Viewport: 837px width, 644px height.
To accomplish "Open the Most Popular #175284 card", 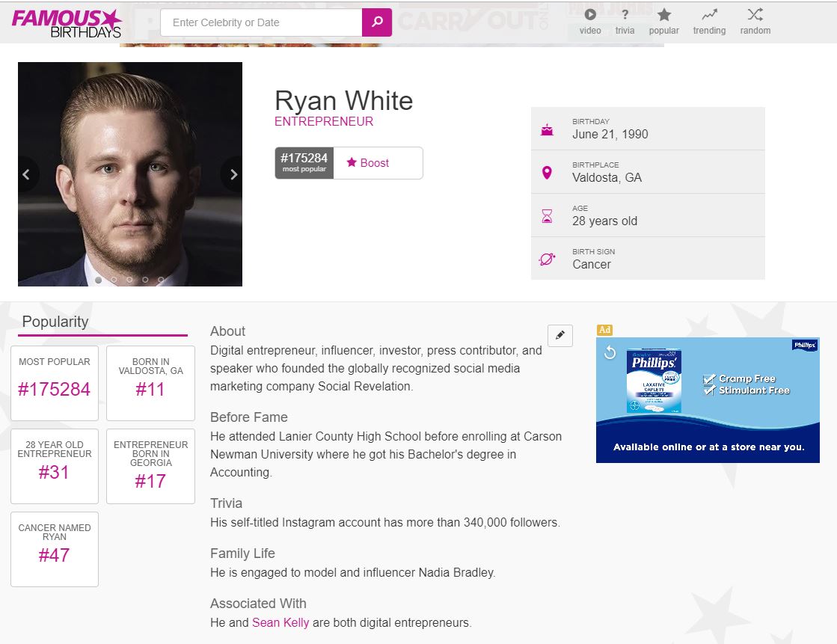I will coord(55,383).
